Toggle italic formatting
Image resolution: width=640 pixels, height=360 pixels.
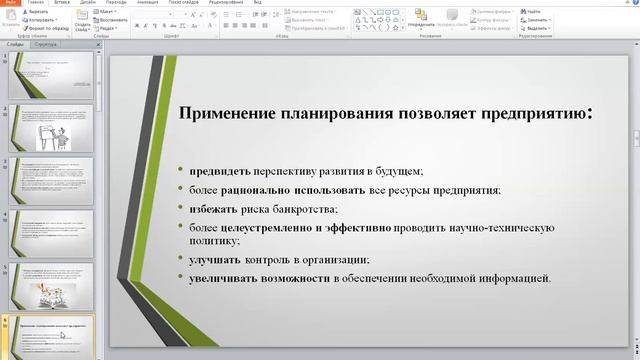point(146,26)
